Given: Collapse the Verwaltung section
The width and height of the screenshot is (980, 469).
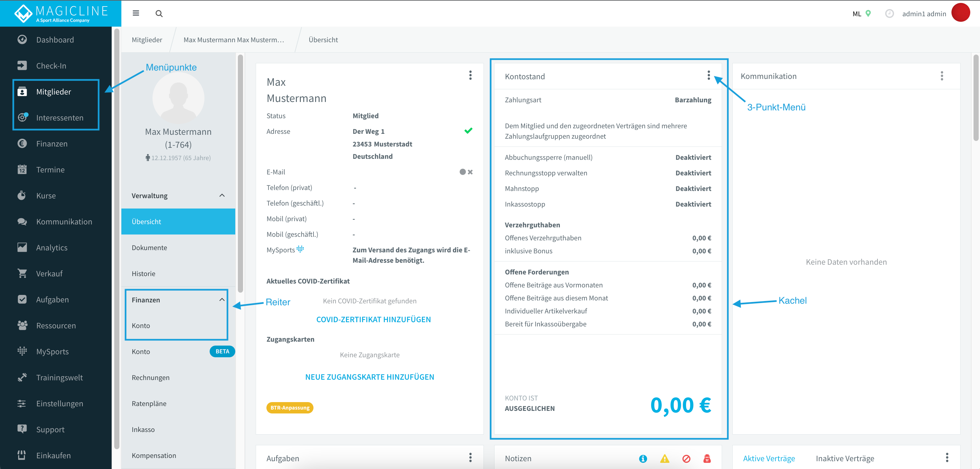Looking at the screenshot, I should [x=222, y=195].
